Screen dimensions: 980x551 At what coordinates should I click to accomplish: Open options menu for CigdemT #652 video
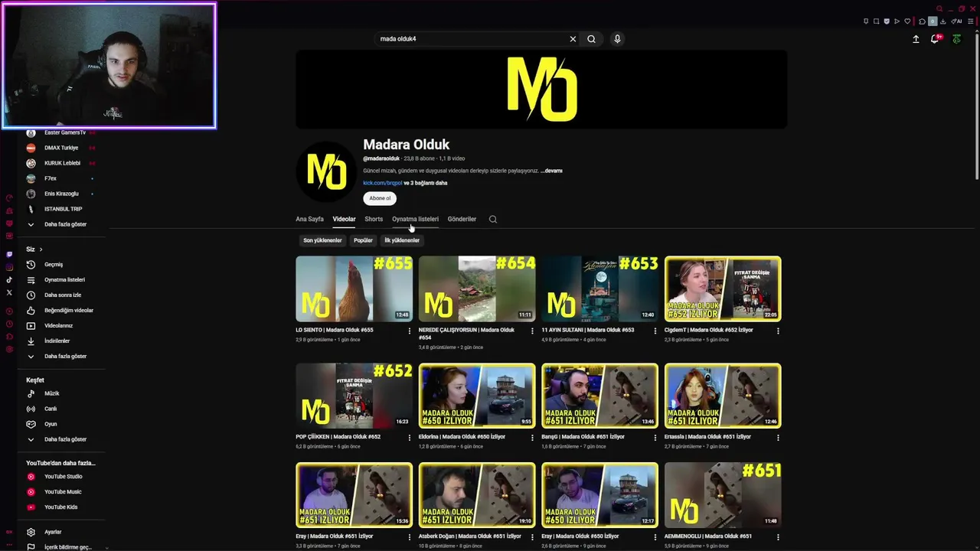[x=778, y=331]
